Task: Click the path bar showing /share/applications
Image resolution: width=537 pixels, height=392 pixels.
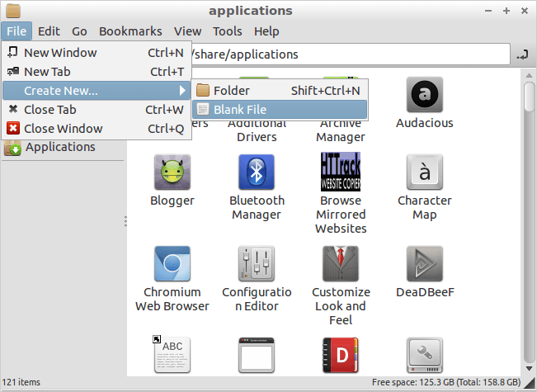Action: [351, 54]
